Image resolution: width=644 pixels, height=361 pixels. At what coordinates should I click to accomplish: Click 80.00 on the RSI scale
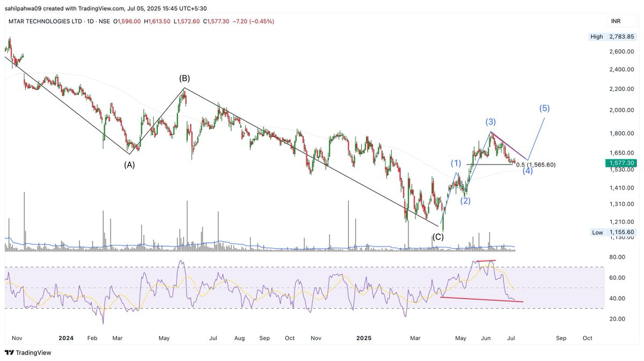click(x=617, y=257)
